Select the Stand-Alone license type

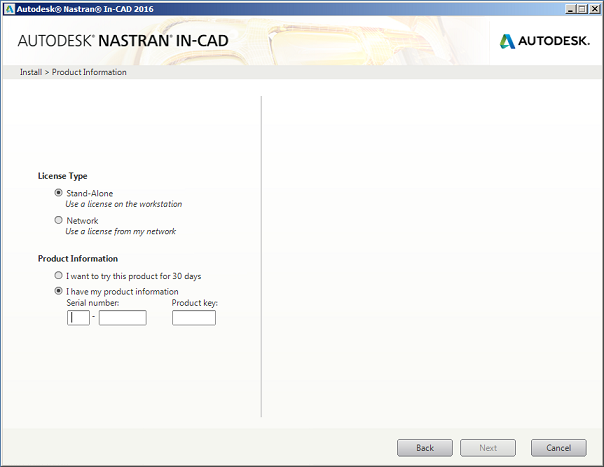(58, 193)
